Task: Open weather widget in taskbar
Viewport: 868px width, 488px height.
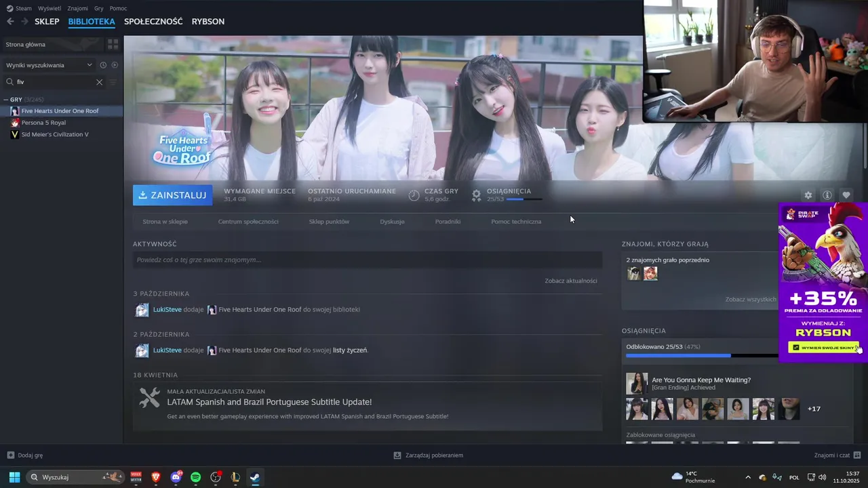Action: (692, 477)
